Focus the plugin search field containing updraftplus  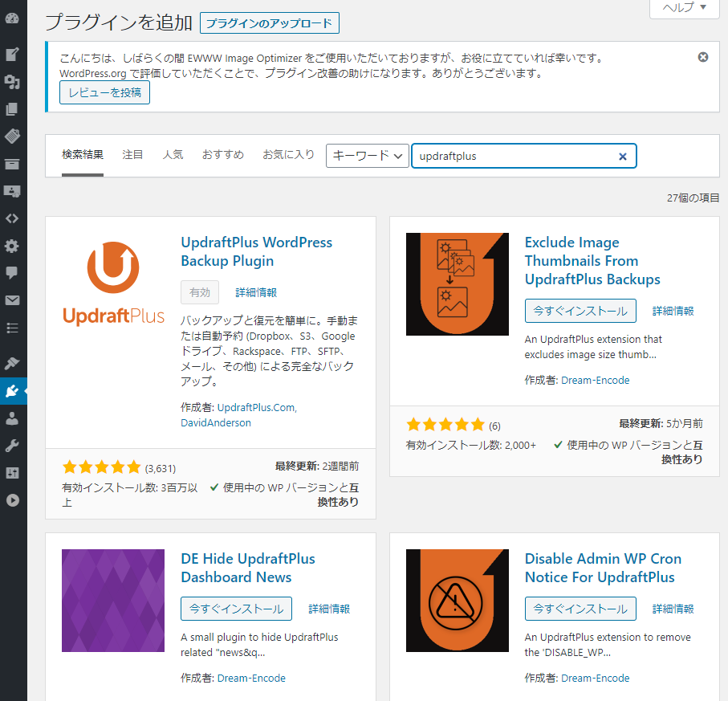[x=523, y=156]
